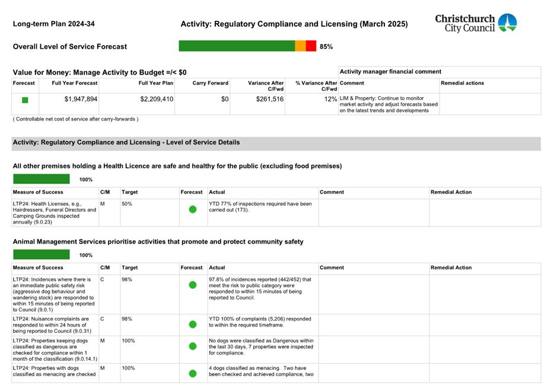This screenshot has height=392, width=554.
Task: Click Target header in Animal Management table
Action: [x=130, y=267]
